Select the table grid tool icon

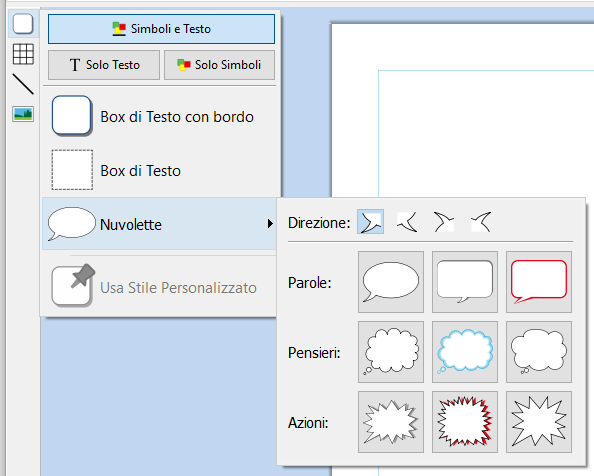pyautogui.click(x=23, y=54)
